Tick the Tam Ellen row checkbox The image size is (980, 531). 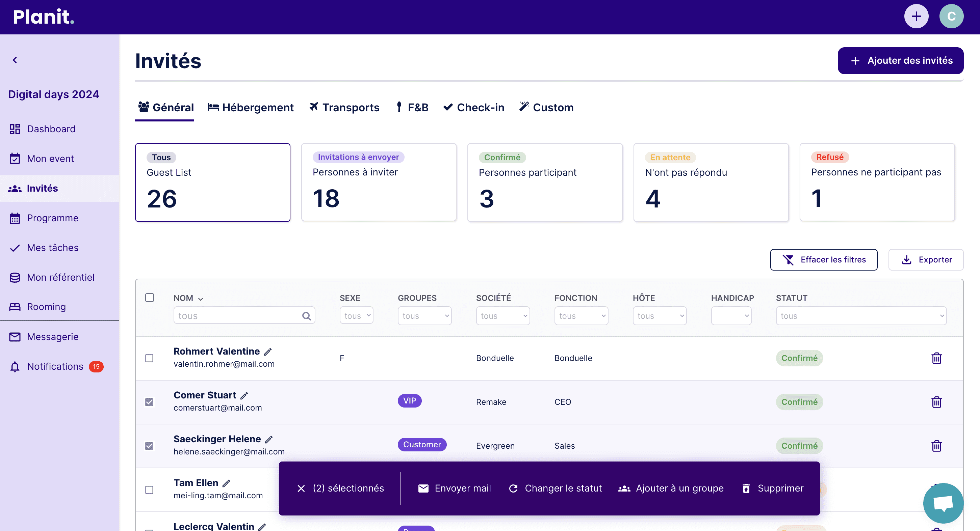click(149, 490)
